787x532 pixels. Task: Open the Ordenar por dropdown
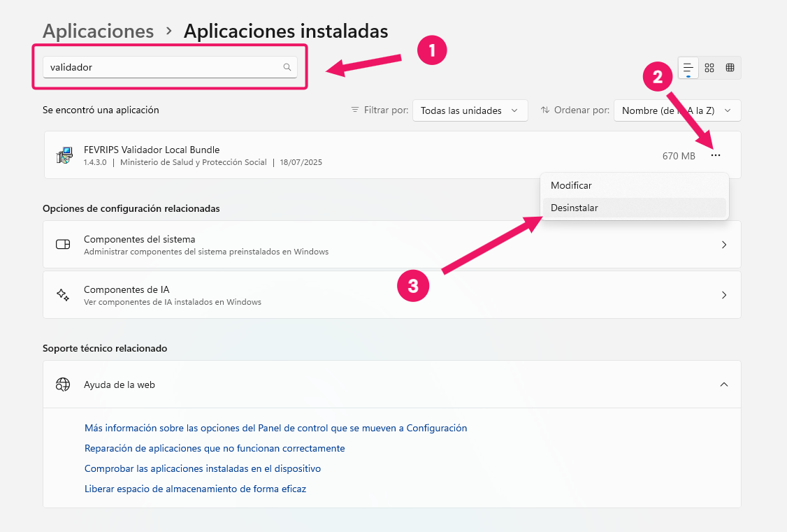[x=677, y=110]
